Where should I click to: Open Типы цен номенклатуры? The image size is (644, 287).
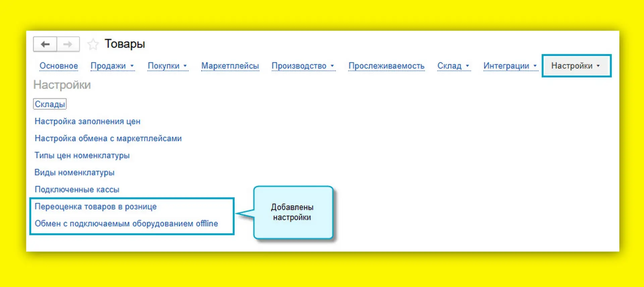coord(82,155)
